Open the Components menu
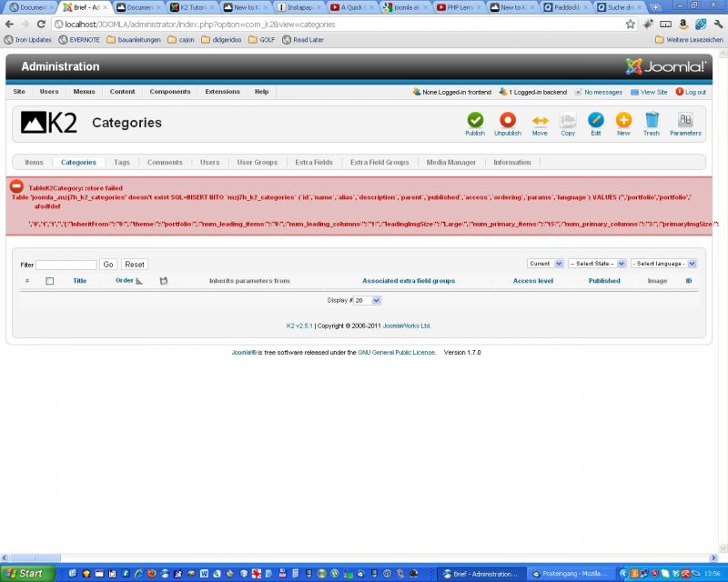This screenshot has width=728, height=582. pyautogui.click(x=170, y=92)
